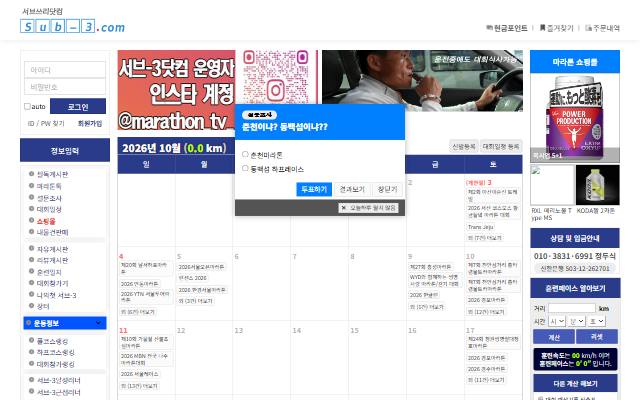Open the driving man banner image

(x=422, y=80)
